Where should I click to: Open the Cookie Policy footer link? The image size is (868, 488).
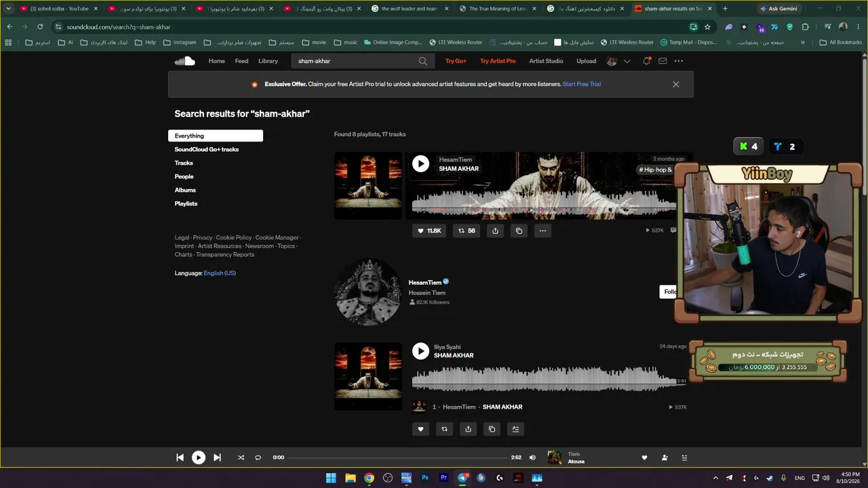(234, 238)
